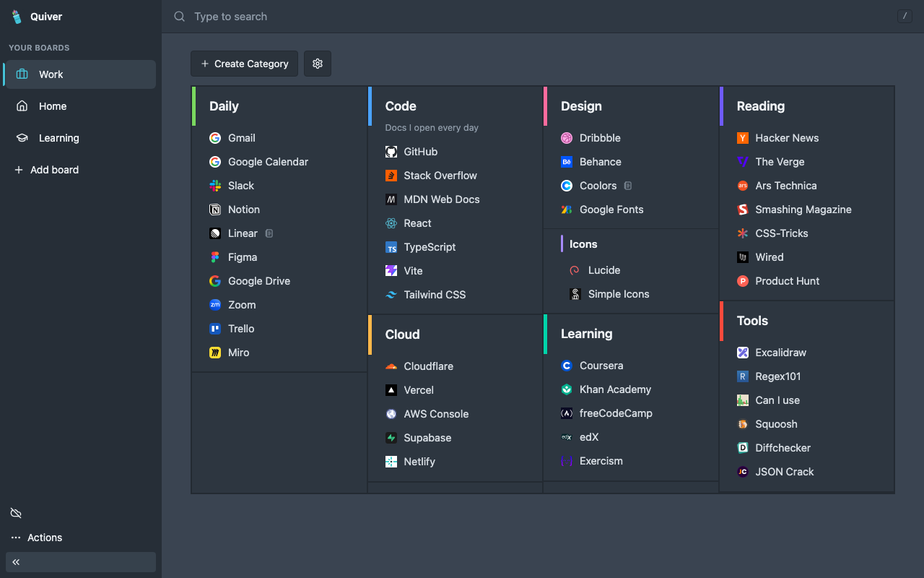Toggle the hidden-eye visibility icon in sidebar

click(16, 513)
